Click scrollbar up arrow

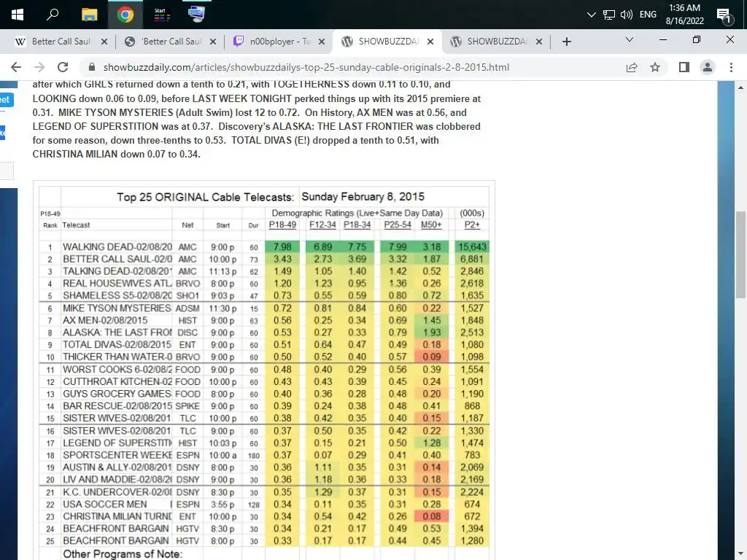tap(740, 87)
